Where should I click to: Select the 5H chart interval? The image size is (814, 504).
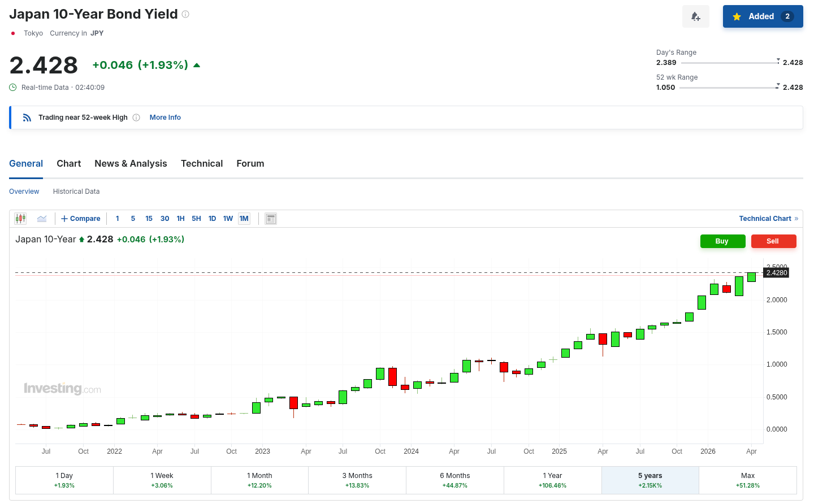(x=197, y=219)
